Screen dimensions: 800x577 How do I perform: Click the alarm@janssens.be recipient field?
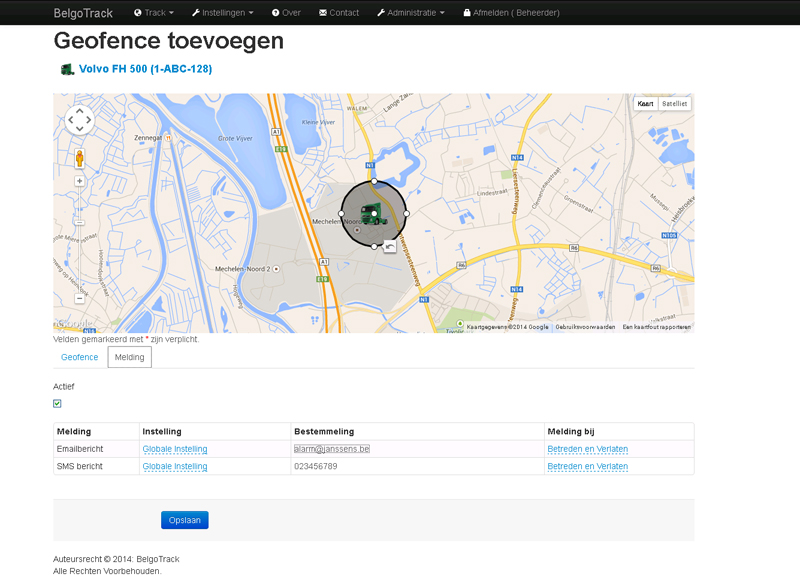point(332,449)
